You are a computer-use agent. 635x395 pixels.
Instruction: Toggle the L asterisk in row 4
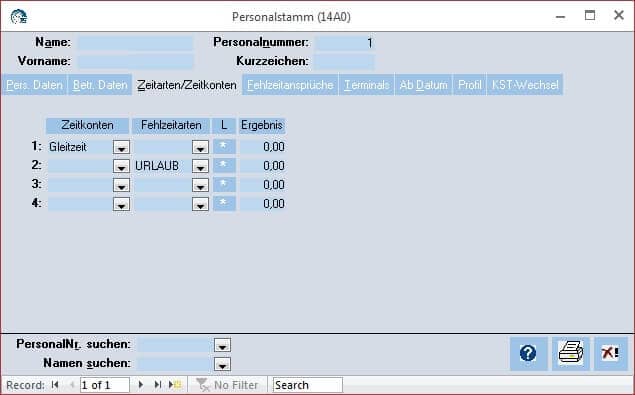coord(224,203)
